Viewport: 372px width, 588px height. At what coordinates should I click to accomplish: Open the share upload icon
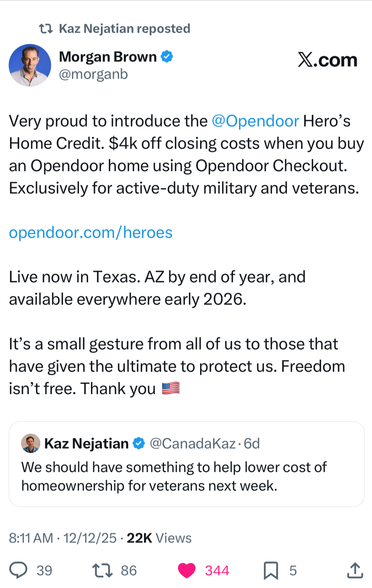[354, 570]
